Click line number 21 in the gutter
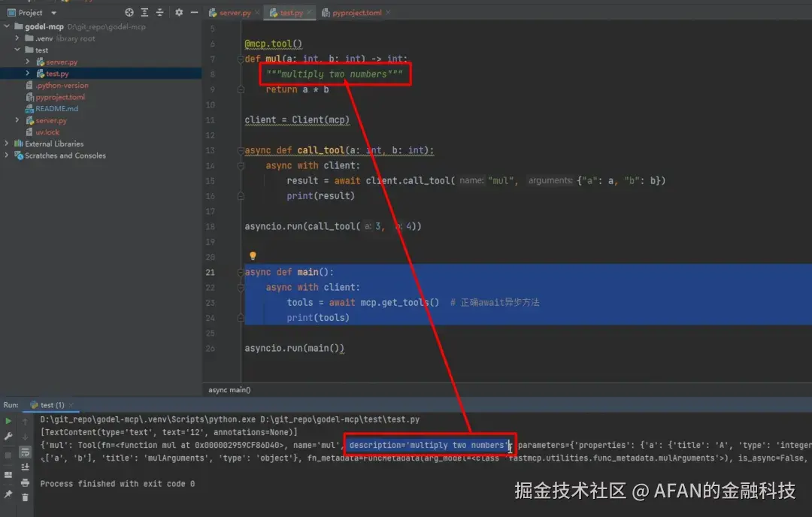Screen dimensions: 812x517 tap(210, 272)
